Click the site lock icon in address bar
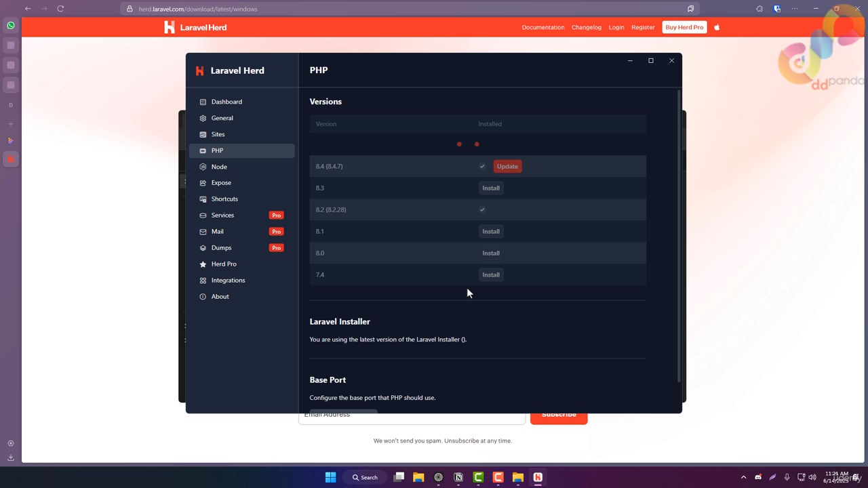The height and width of the screenshot is (488, 868). pos(130,9)
